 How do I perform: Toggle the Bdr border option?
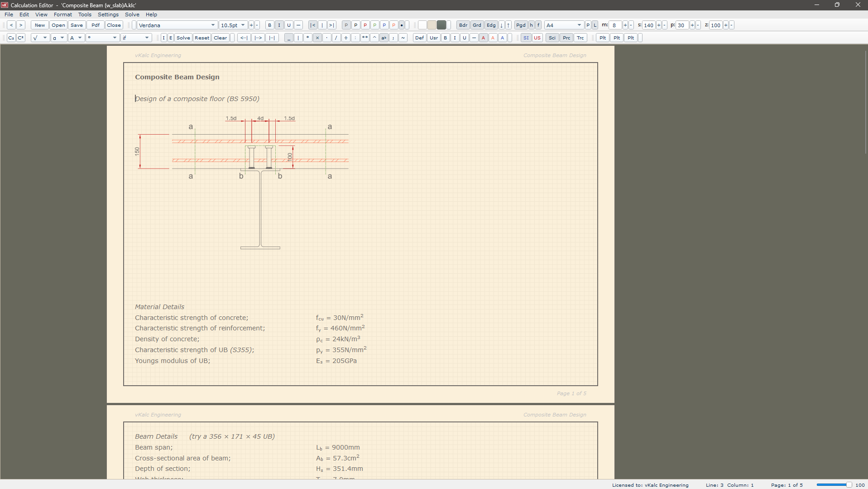point(463,25)
